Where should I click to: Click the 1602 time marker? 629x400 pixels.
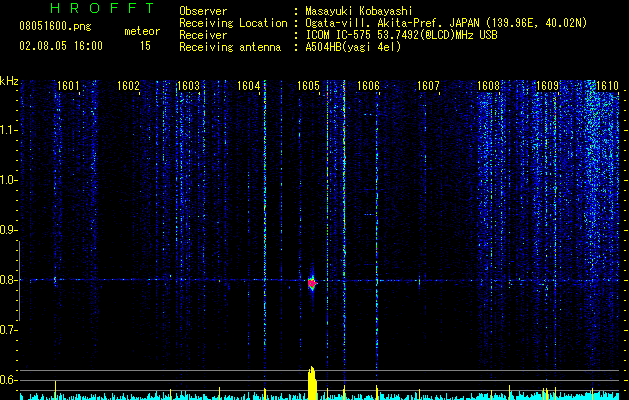(128, 86)
